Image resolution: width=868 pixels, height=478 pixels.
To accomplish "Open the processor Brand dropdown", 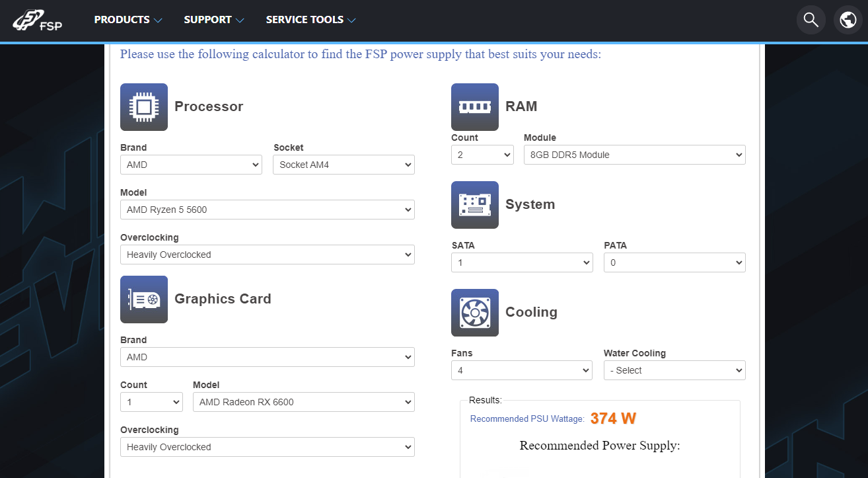I will point(191,165).
